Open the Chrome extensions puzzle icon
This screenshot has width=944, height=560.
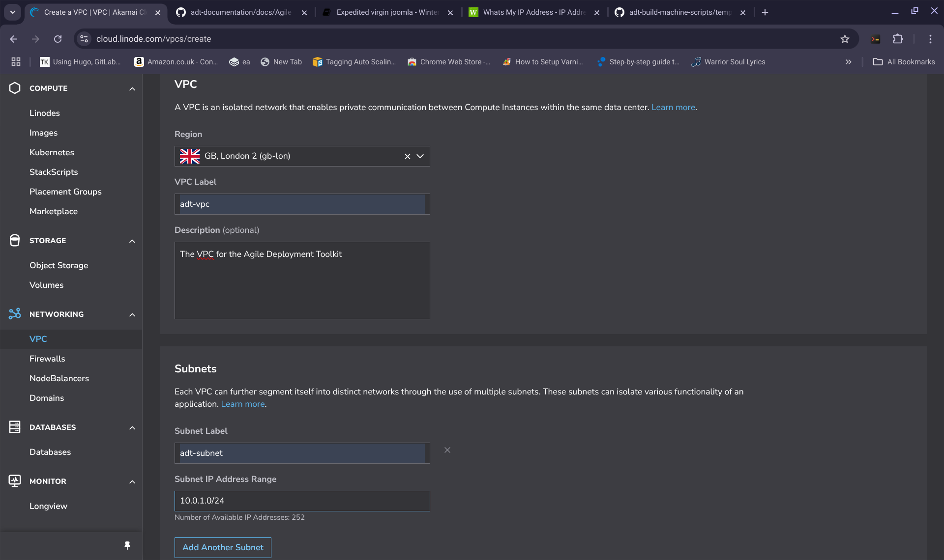point(898,39)
